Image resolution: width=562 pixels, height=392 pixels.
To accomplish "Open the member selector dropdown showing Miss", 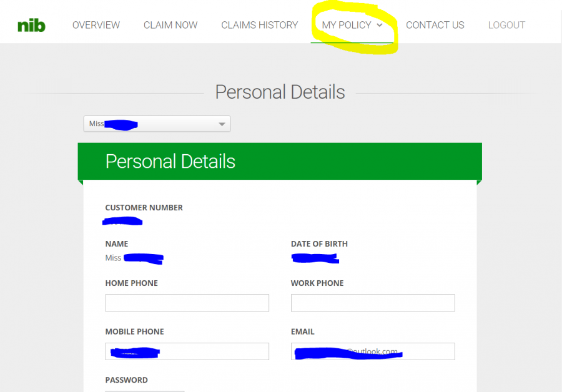I will coord(157,124).
